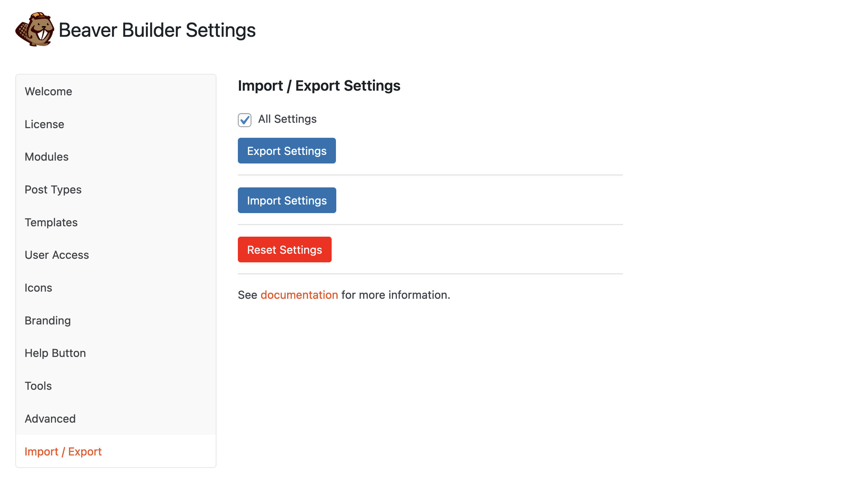
Task: Select the Templates settings tab
Action: click(51, 222)
